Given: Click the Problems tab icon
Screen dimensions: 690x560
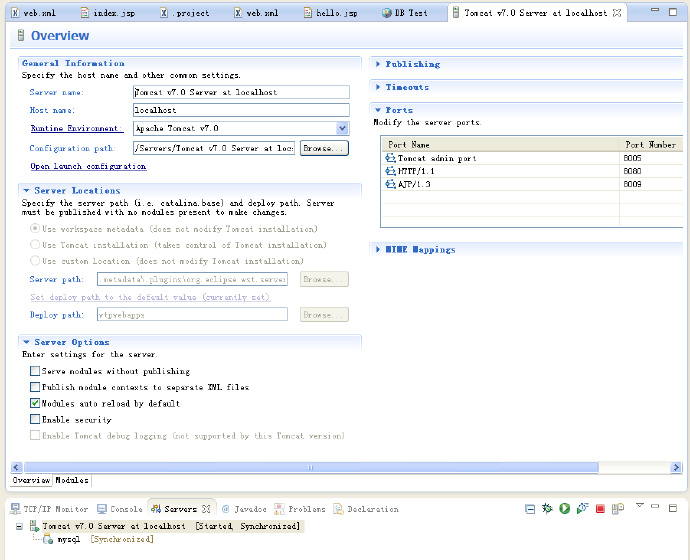Looking at the screenshot, I should [279, 509].
